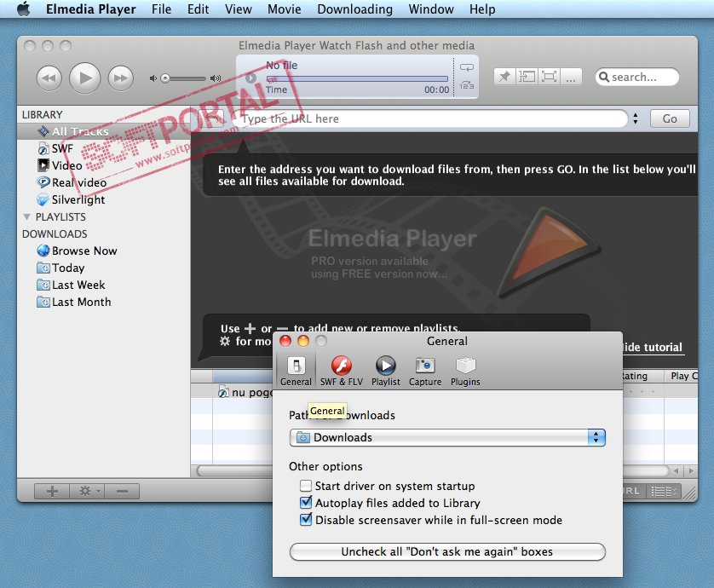Click the Go button

coord(670,118)
